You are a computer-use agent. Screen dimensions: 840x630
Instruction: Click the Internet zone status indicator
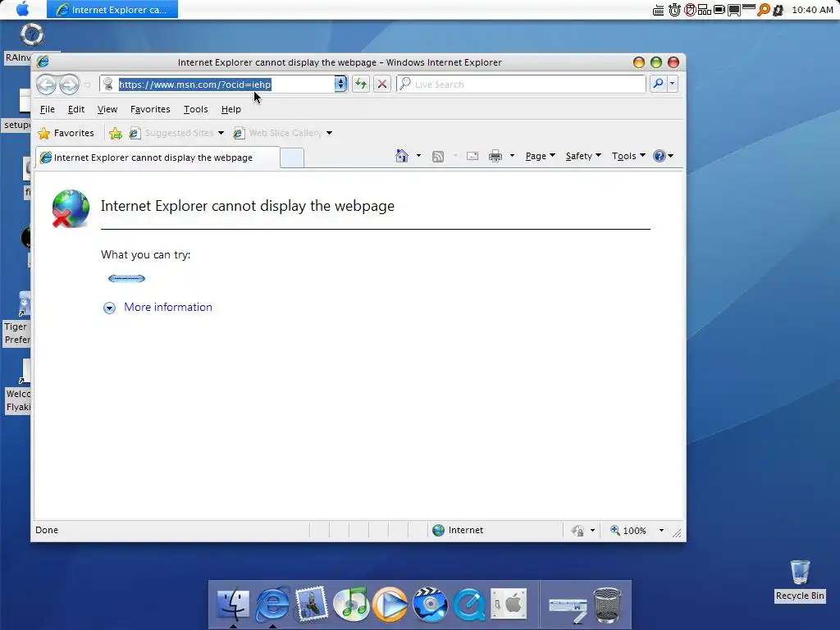pos(458,531)
